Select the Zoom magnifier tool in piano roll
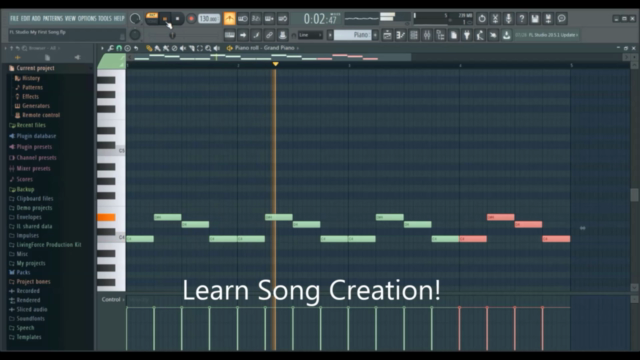The height and width of the screenshot is (360, 640). point(208,48)
